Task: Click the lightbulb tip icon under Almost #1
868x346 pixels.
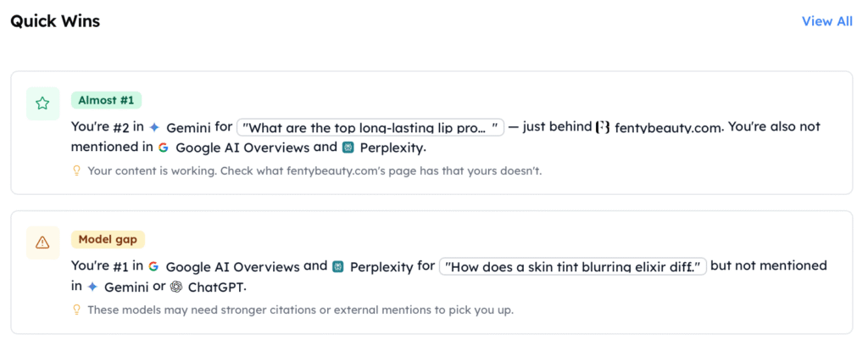Action: 77,170
